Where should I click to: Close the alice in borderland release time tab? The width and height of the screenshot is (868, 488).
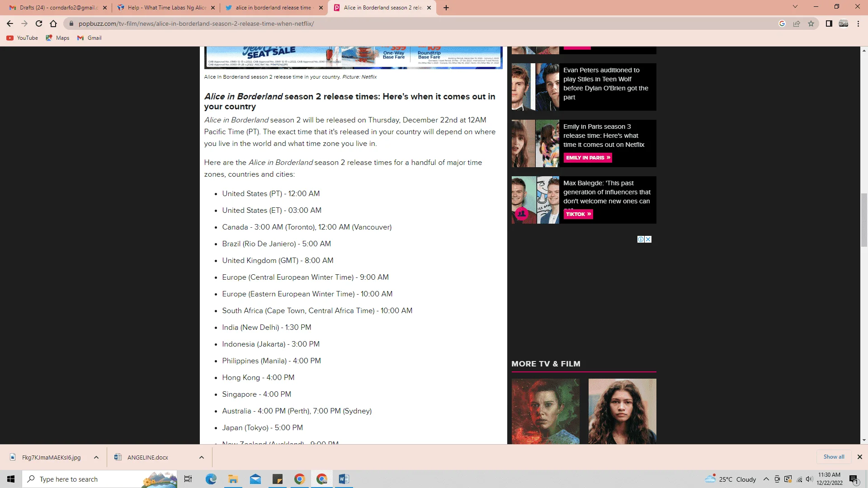(x=321, y=8)
